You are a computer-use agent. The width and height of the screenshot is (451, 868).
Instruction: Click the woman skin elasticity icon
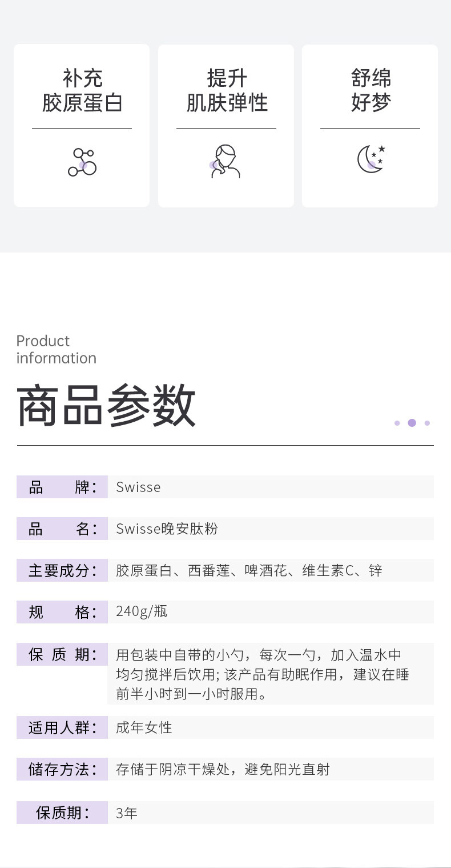[x=225, y=162]
